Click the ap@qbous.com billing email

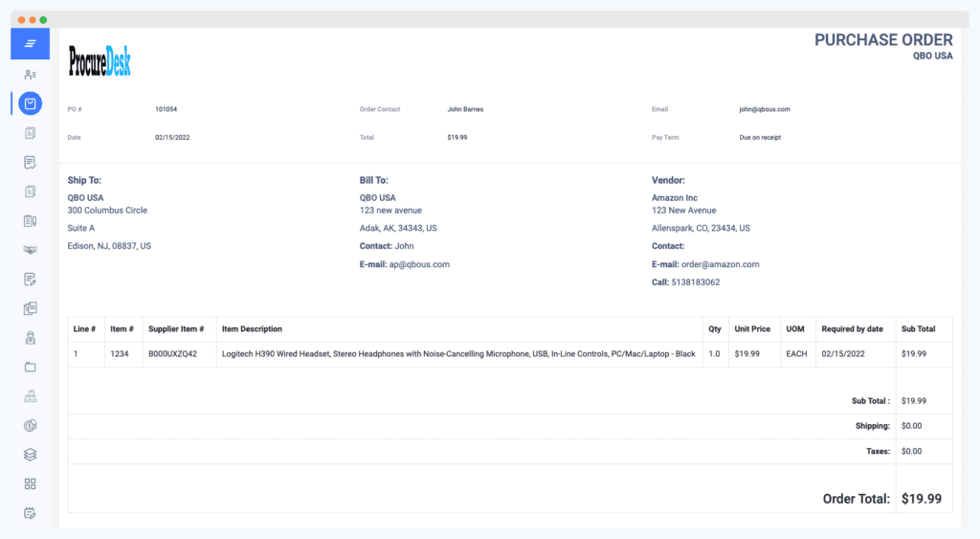pos(419,264)
